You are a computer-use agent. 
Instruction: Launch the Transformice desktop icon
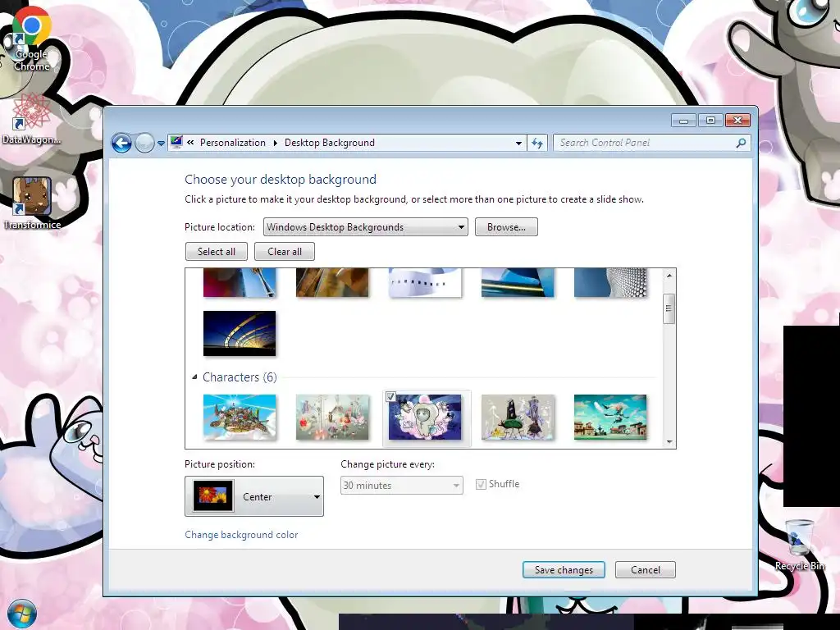[32, 203]
